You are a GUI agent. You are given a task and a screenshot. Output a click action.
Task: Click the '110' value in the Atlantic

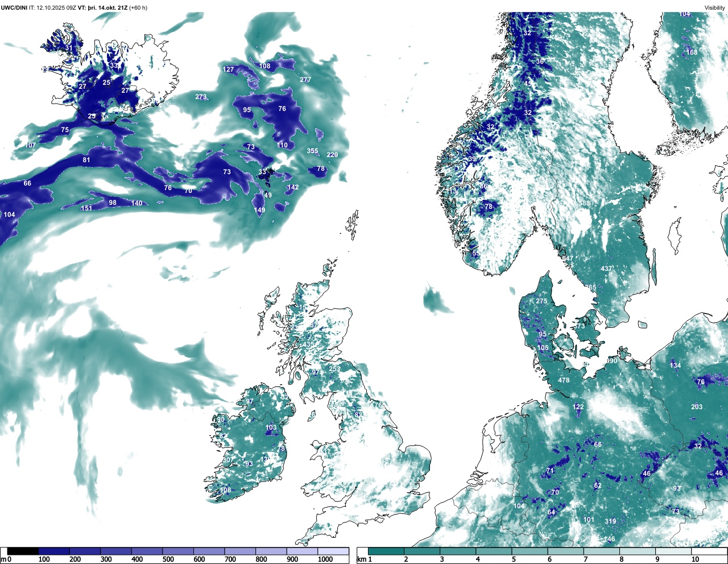pos(282,145)
